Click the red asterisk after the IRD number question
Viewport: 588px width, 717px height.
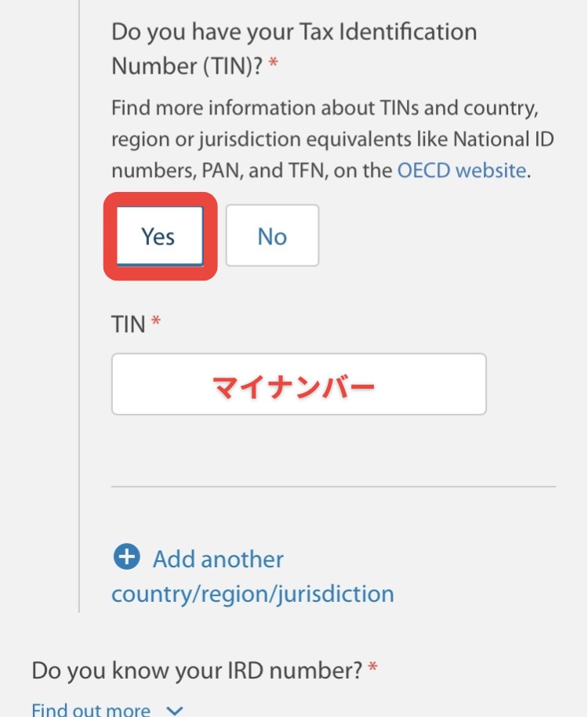pos(372,668)
